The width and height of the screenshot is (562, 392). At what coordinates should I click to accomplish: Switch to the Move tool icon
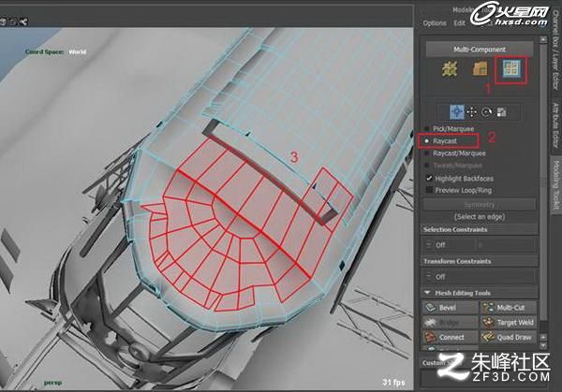[x=472, y=112]
